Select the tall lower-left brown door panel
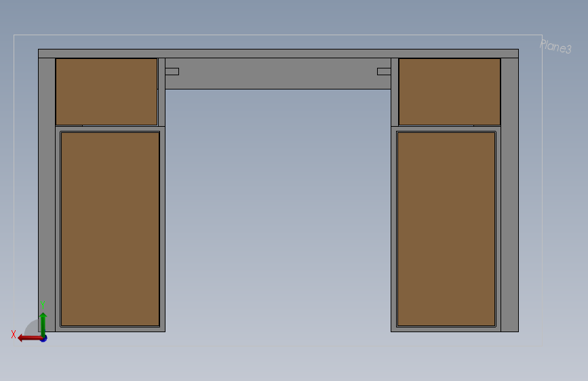This screenshot has width=588, height=381. pos(111,229)
